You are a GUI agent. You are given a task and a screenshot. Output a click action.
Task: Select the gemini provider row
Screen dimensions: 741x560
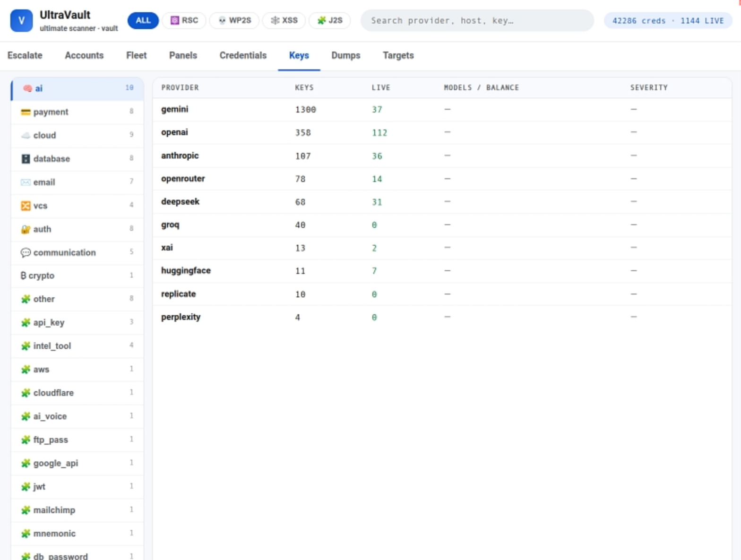(x=442, y=110)
